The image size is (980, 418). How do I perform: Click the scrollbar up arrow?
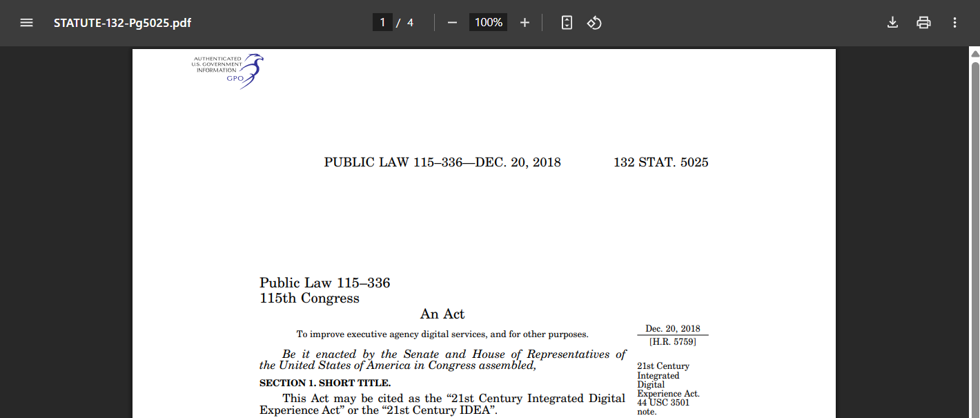974,53
